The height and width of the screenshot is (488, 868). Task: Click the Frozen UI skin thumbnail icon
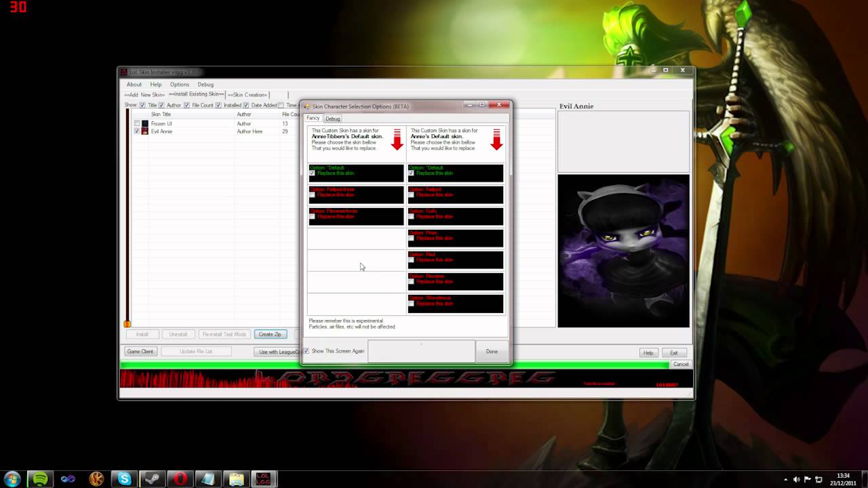tap(144, 123)
